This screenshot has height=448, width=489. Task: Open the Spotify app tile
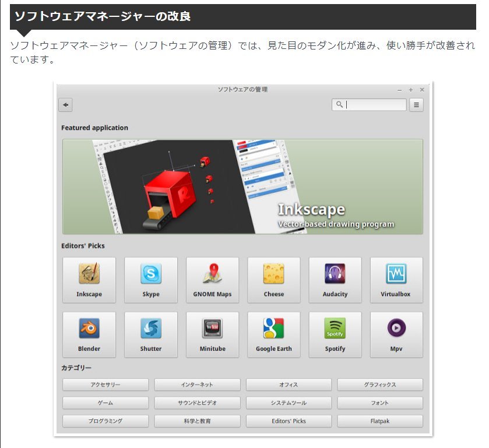335,334
